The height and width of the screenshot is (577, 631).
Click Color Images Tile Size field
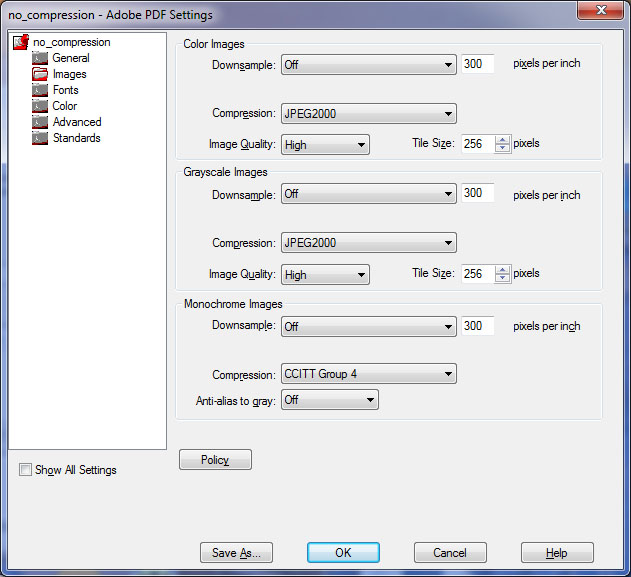pos(478,144)
